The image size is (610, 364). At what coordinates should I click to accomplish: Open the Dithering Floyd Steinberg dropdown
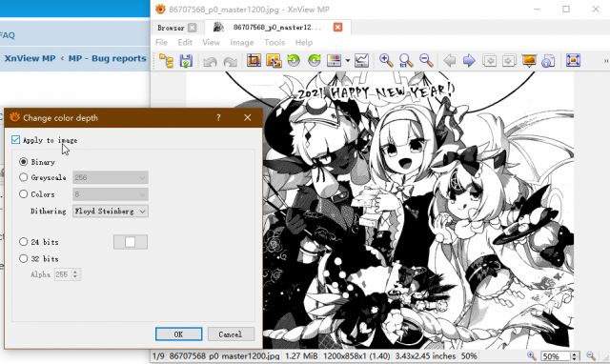point(111,212)
